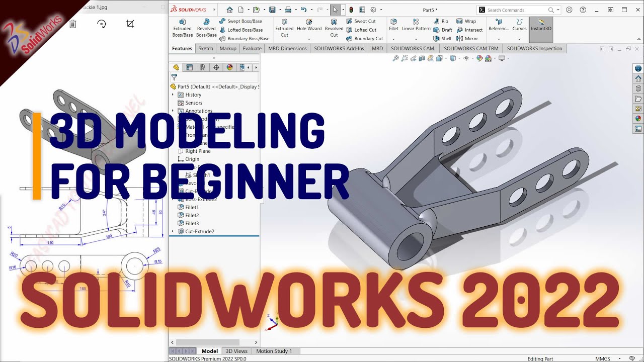Open the MBD Dimensions tab
The image size is (644, 362).
287,48
